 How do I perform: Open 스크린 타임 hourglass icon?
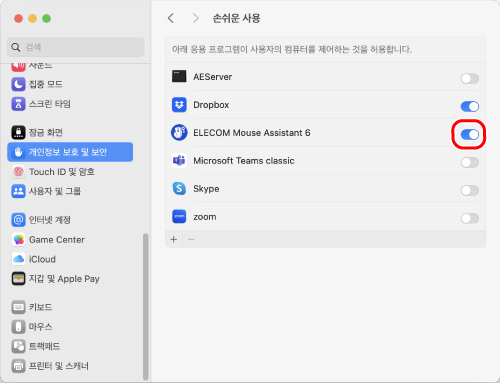[x=18, y=104]
